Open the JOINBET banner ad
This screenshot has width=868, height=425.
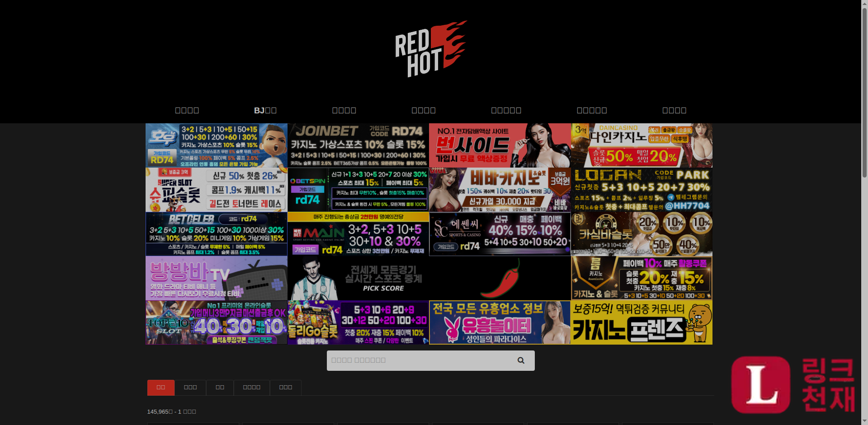358,145
